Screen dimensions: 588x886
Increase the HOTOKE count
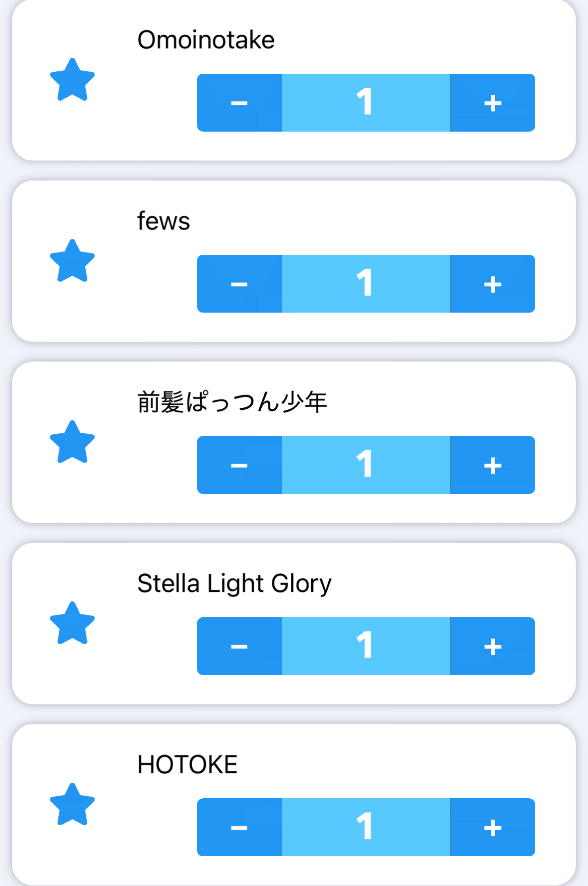coord(492,827)
